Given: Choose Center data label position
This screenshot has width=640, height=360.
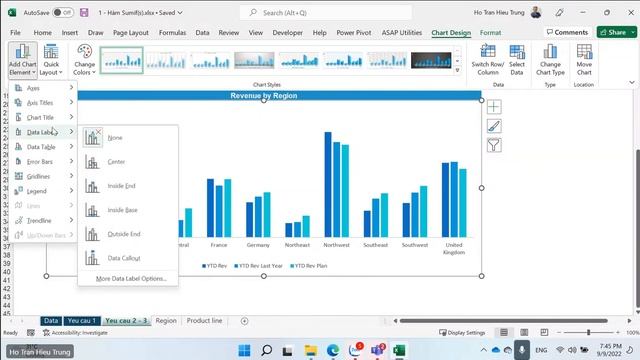Looking at the screenshot, I should 128,162.
